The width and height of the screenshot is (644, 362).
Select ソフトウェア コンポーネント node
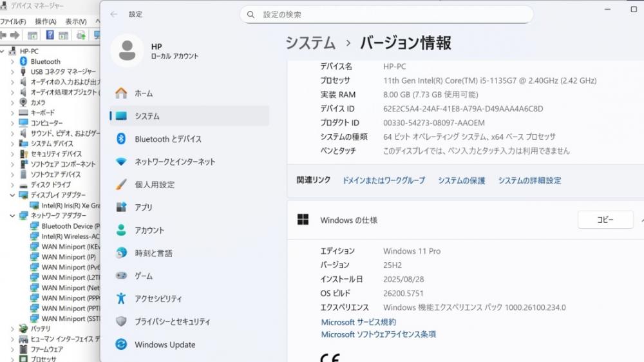pyautogui.click(x=63, y=164)
